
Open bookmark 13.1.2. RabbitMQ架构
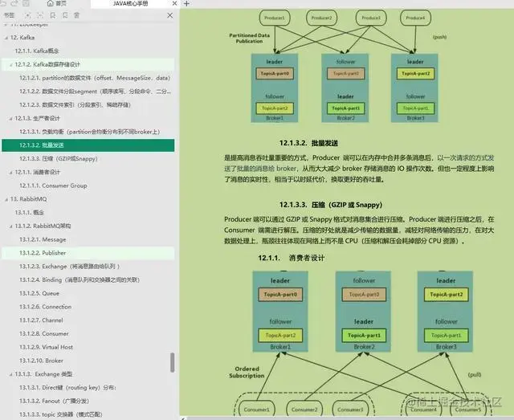[x=43, y=226]
